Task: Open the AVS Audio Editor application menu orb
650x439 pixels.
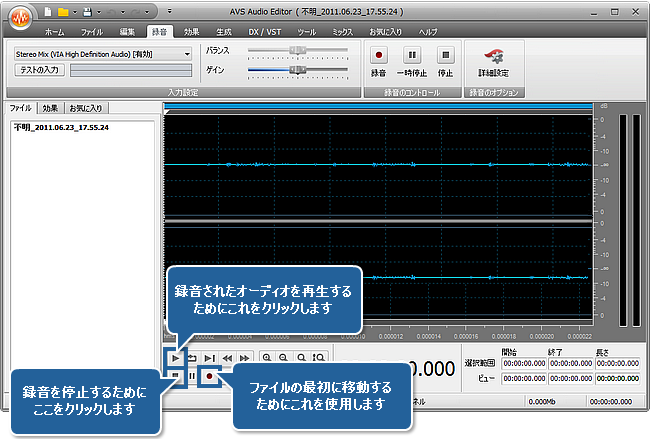Action: [20, 17]
